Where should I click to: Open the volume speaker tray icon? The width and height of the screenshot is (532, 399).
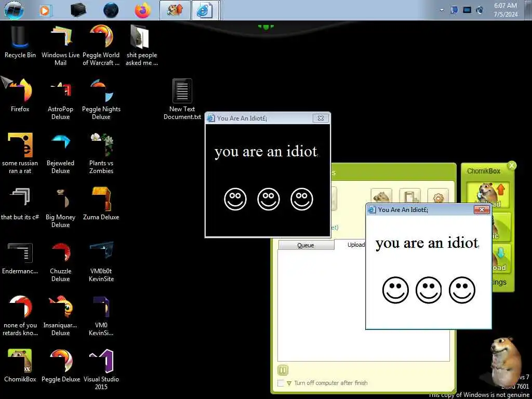[480, 10]
